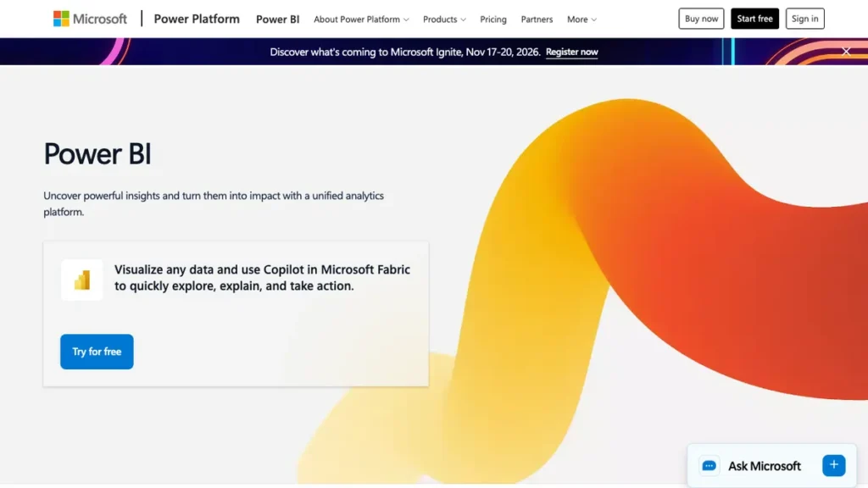Click the Ask Microsoft chat bubble icon
This screenshot has height=488, width=868.
point(709,466)
